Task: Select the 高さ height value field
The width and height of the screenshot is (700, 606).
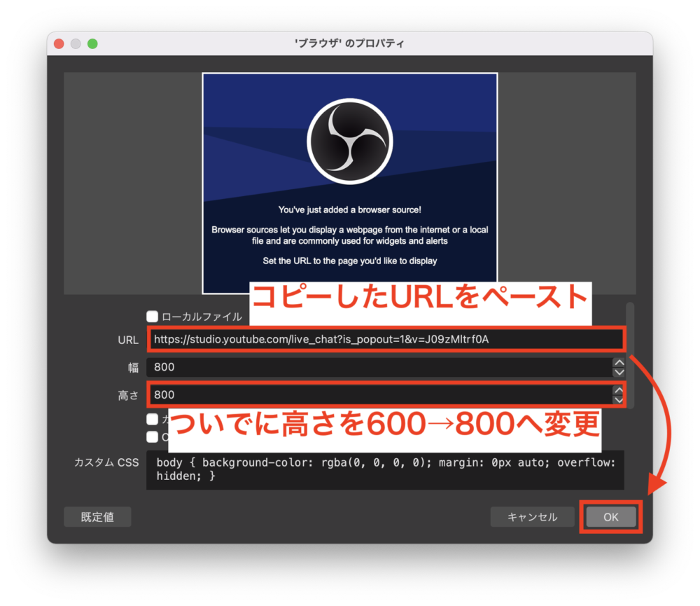Action: pyautogui.click(x=379, y=394)
